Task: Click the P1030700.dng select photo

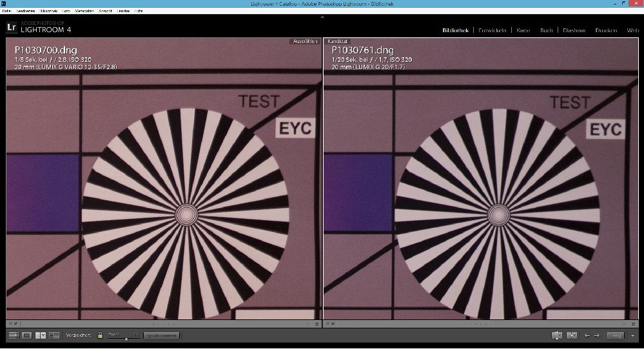Action: coord(164,178)
